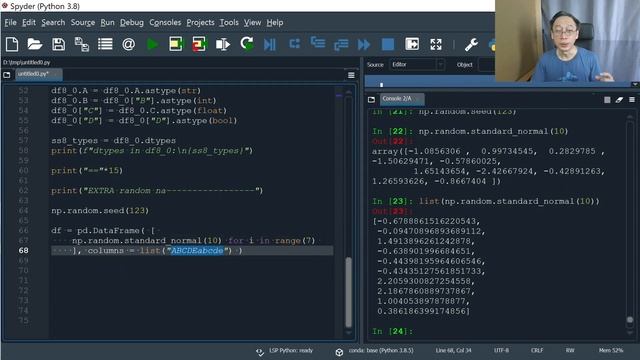Click the console browse tabs icon
The image size is (640, 360).
click(371, 99)
